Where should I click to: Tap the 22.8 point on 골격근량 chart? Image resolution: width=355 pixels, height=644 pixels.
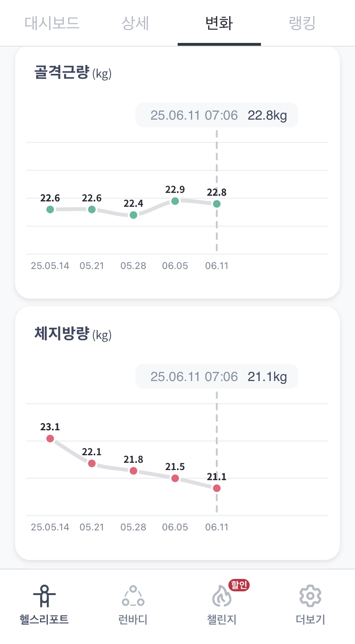(x=217, y=204)
